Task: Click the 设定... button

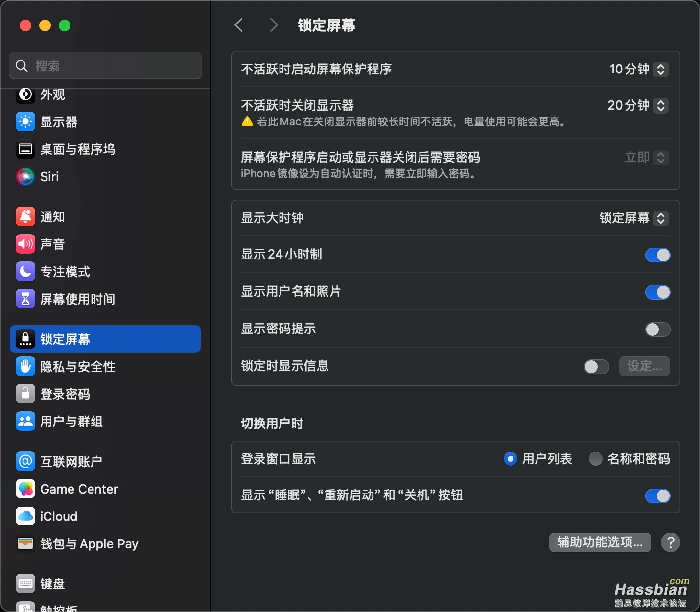Action: pyautogui.click(x=645, y=366)
